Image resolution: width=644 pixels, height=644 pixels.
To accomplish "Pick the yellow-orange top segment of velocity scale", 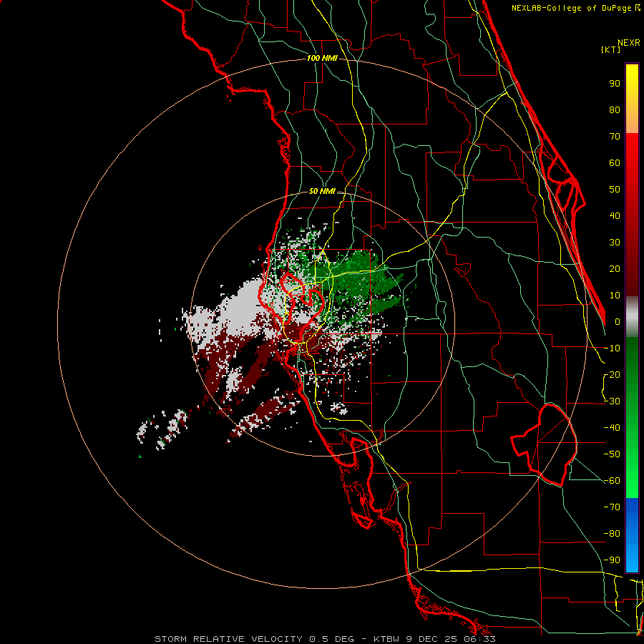I will click(632, 99).
